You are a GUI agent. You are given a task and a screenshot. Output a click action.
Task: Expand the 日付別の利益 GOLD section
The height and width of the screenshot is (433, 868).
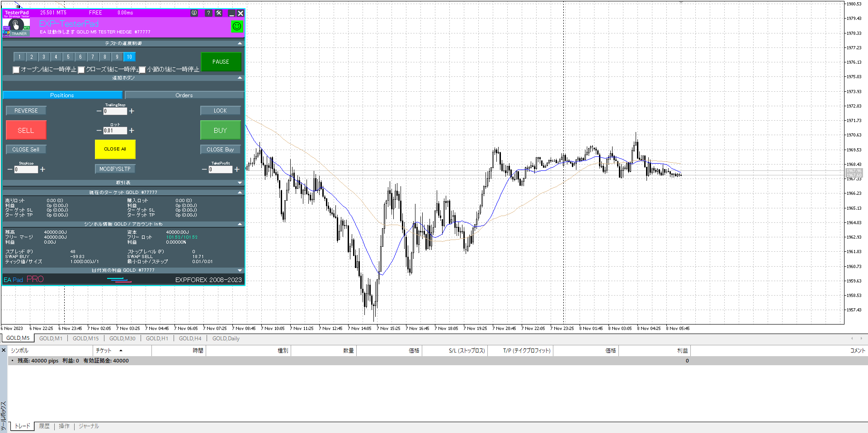pos(240,270)
